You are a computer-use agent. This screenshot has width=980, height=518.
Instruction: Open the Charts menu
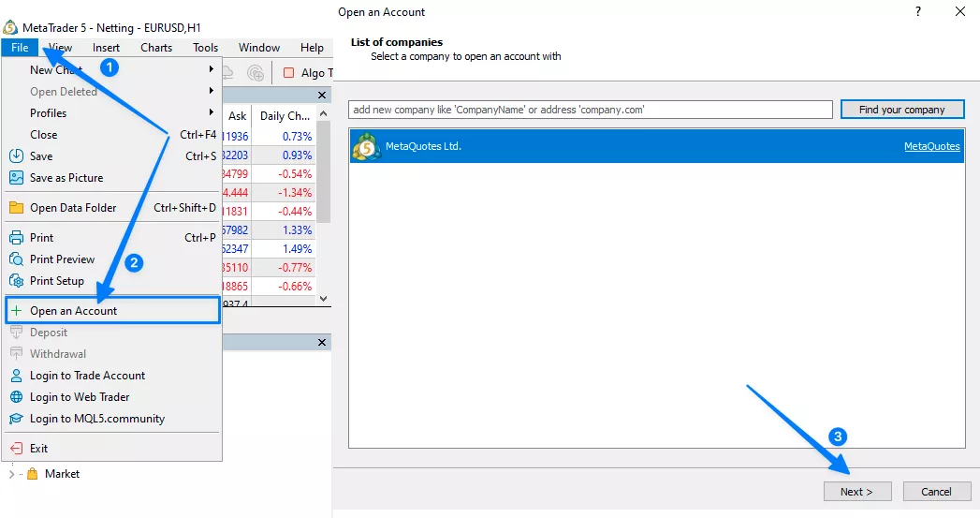156,48
